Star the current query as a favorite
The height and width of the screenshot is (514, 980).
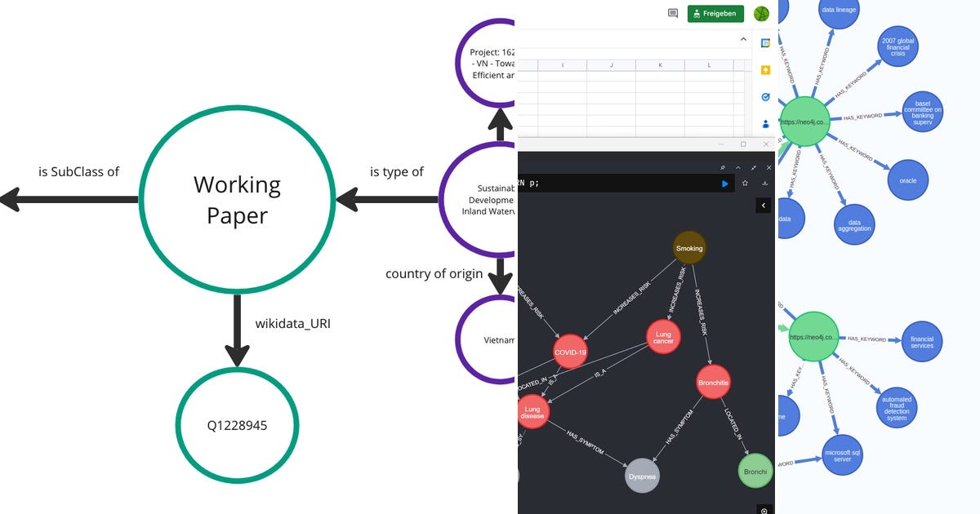point(746,183)
